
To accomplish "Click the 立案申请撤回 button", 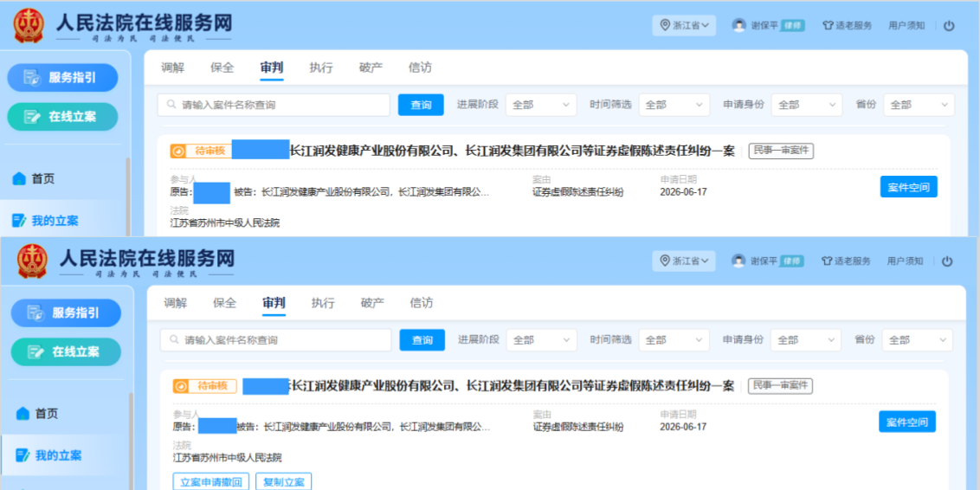I will [210, 482].
